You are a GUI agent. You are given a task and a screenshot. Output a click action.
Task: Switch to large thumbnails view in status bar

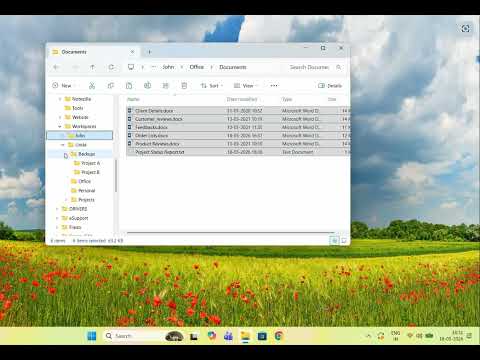pos(344,240)
